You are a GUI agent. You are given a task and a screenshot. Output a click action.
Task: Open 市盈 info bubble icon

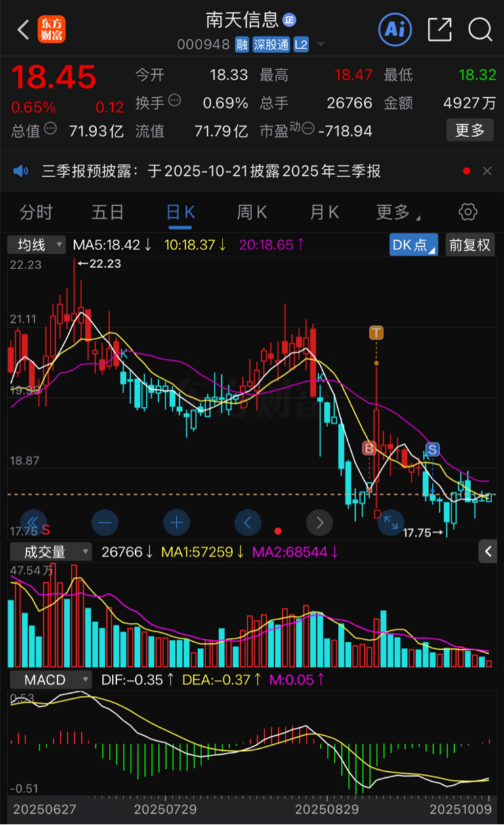(307, 128)
